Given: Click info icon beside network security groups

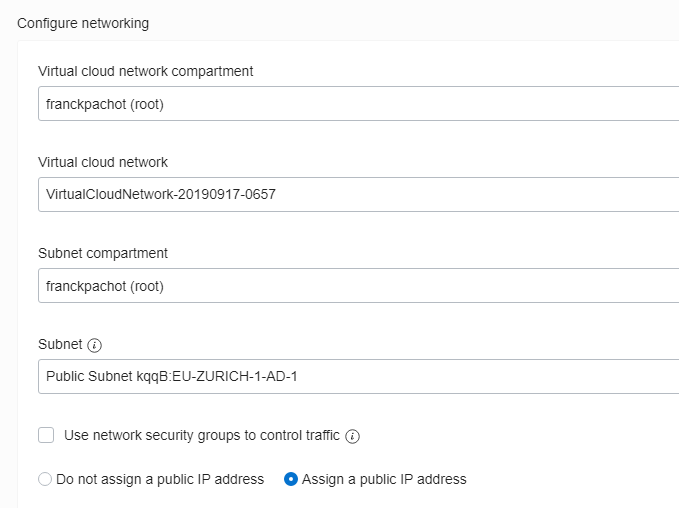Looking at the screenshot, I should (352, 436).
